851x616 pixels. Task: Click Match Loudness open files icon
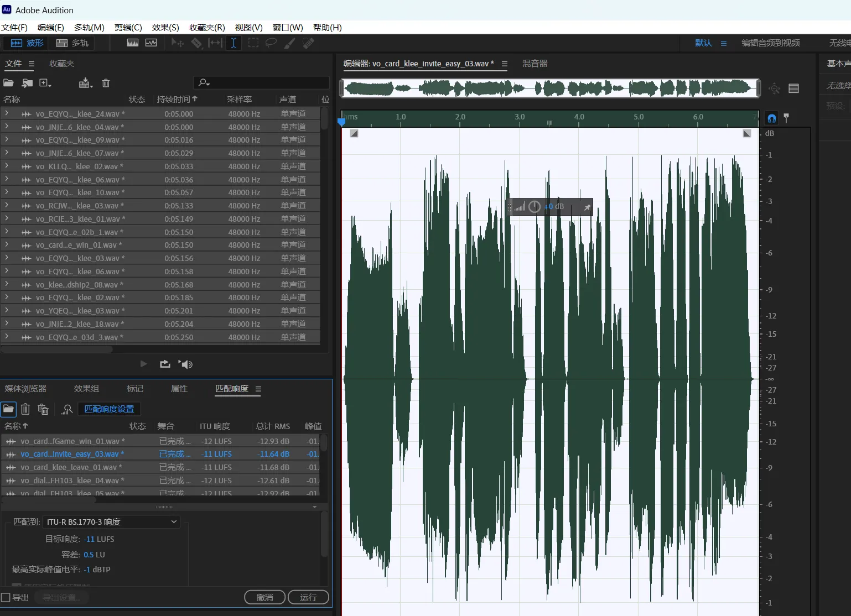(8, 409)
